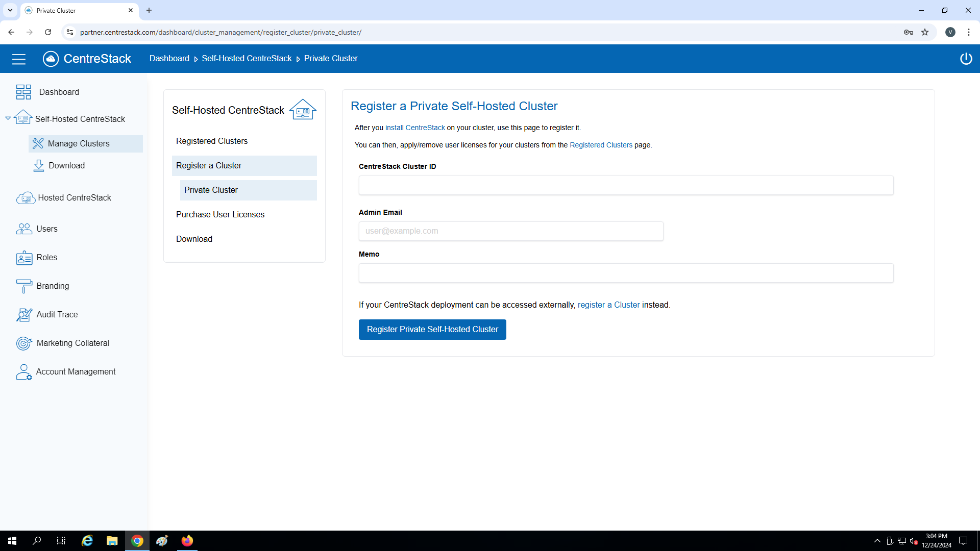Click the house icon in Self-Hosted panel header
980x551 pixels.
click(303, 109)
